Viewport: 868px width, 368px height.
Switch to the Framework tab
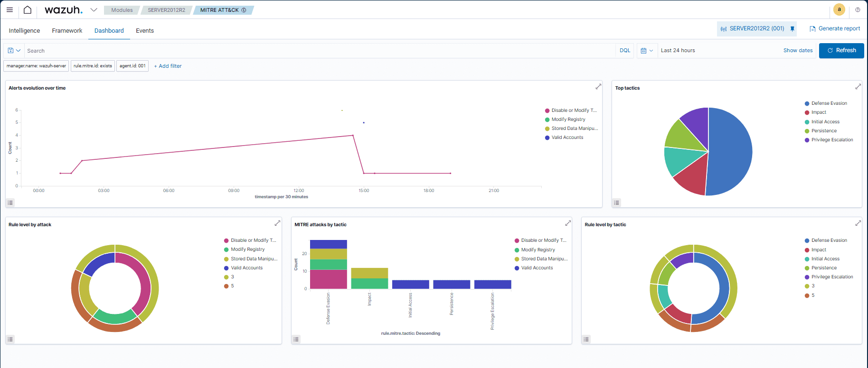click(x=67, y=31)
